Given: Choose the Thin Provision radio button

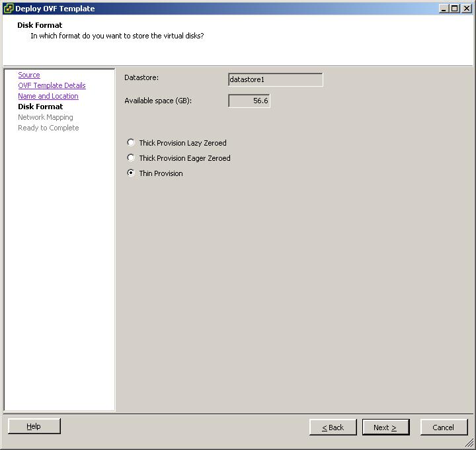Looking at the screenshot, I should coord(131,173).
